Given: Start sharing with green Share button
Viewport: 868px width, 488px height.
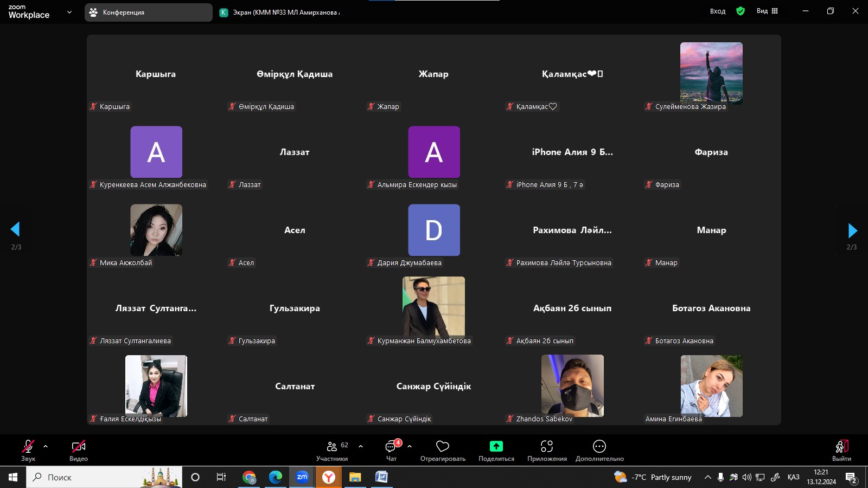Looking at the screenshot, I should [x=496, y=446].
